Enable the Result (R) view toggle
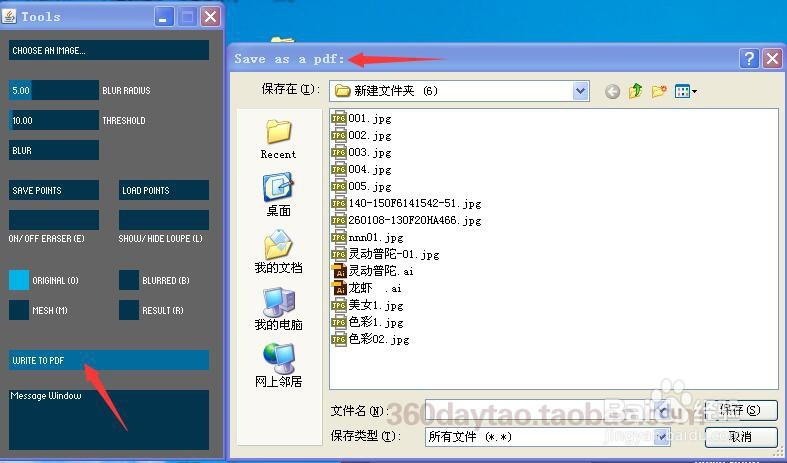 pos(129,310)
